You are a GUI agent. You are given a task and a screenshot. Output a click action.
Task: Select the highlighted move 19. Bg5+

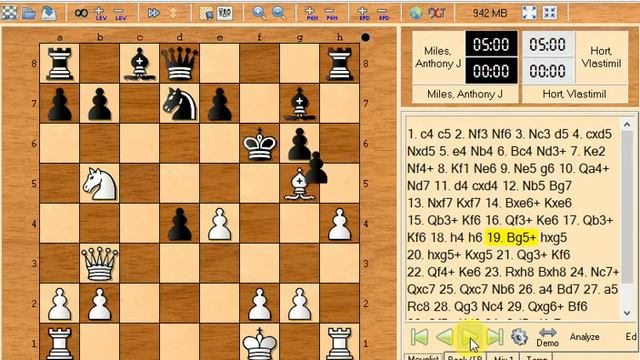pos(511,238)
